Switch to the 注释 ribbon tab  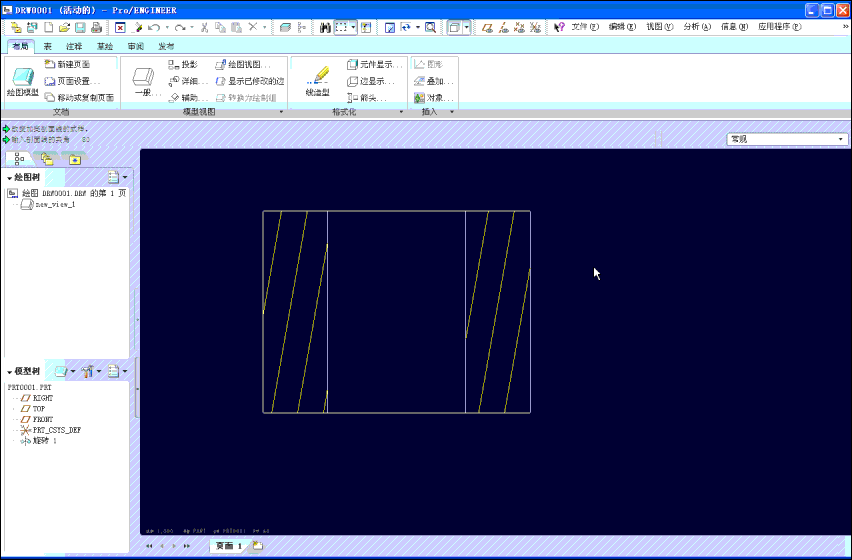coord(74,47)
